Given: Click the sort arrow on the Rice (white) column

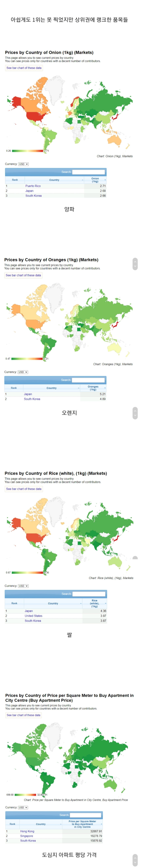Looking at the screenshot, I should [106, 603].
